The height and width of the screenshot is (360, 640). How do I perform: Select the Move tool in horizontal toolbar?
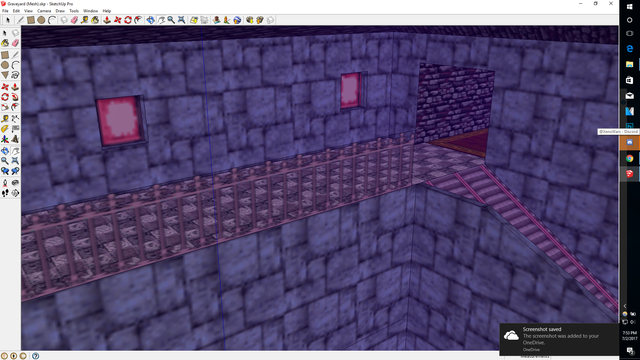click(118, 20)
